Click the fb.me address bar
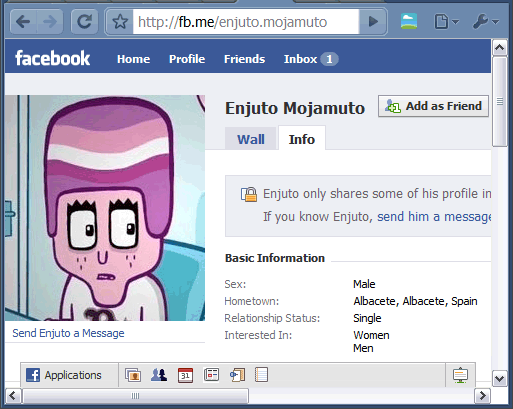 pos(246,22)
